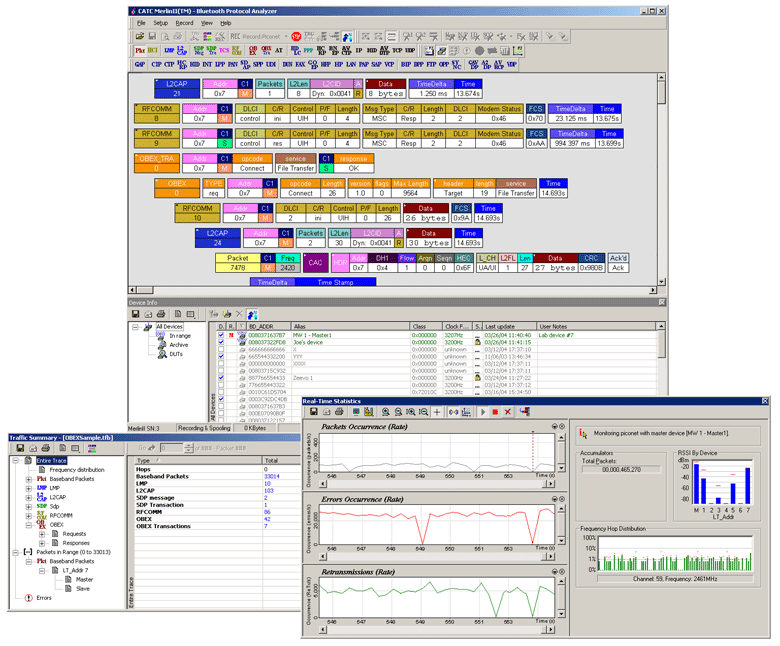Print Traffic Summary with the printer icon

45,449
